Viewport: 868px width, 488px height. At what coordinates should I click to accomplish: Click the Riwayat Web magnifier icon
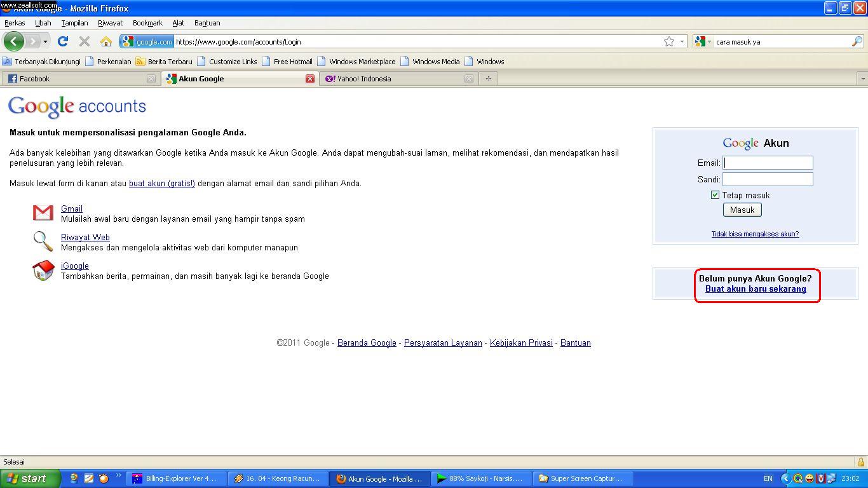point(42,241)
